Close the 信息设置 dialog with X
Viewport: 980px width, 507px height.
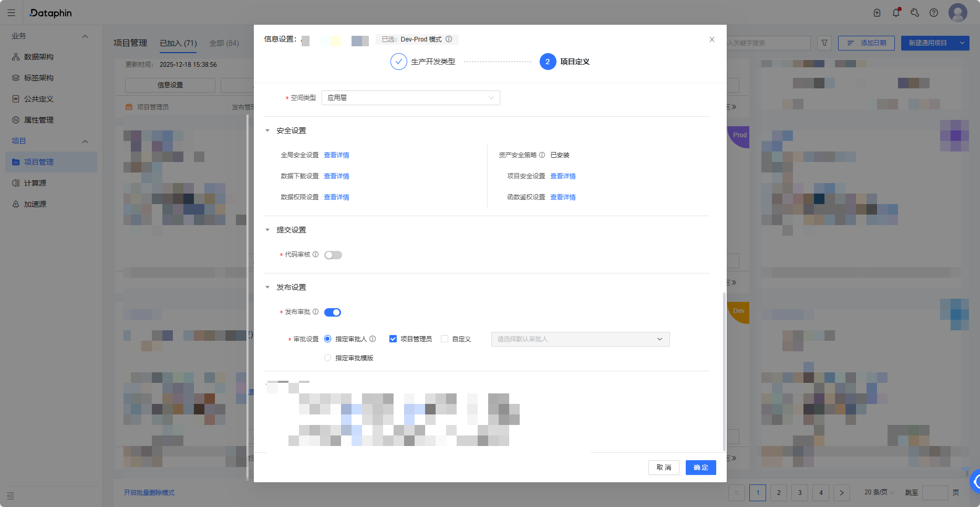point(712,39)
